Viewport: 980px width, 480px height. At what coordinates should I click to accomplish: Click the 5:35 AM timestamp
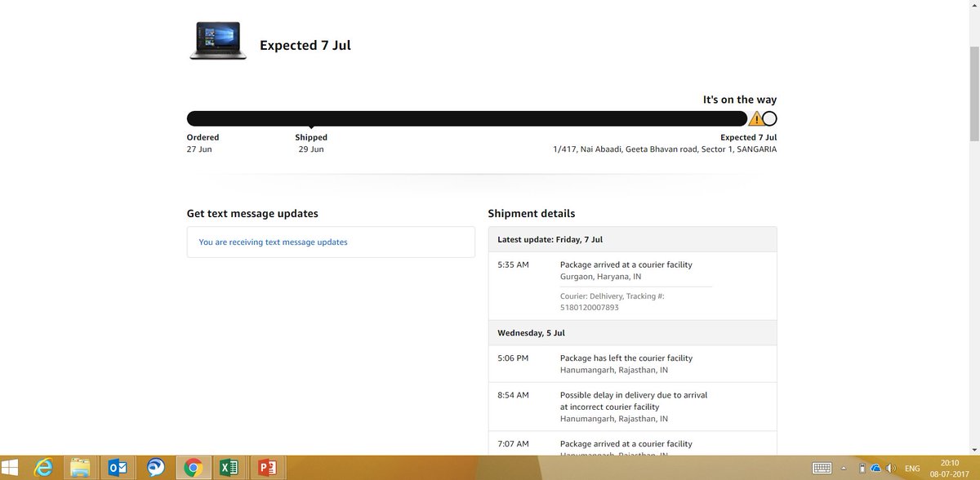[513, 265]
